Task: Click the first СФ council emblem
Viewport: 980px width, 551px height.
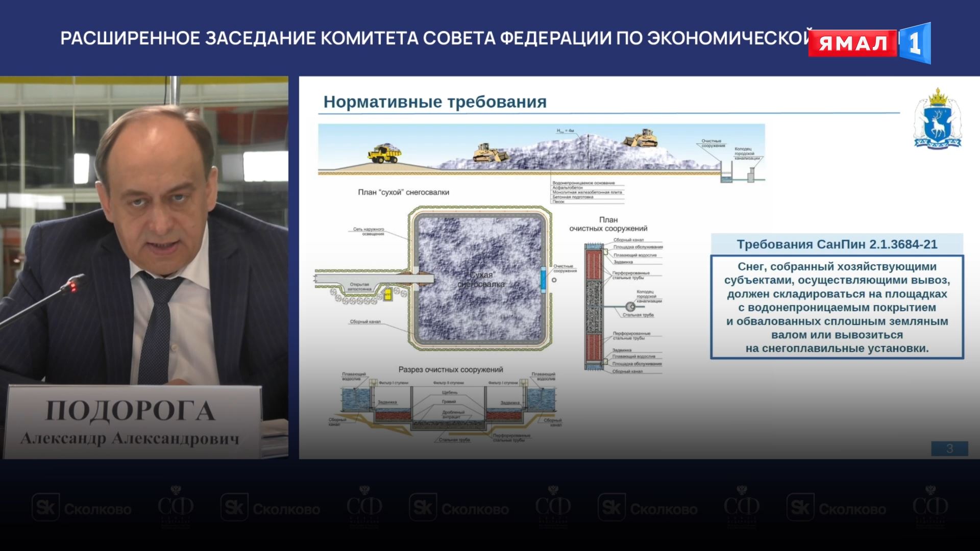Action: [x=175, y=507]
